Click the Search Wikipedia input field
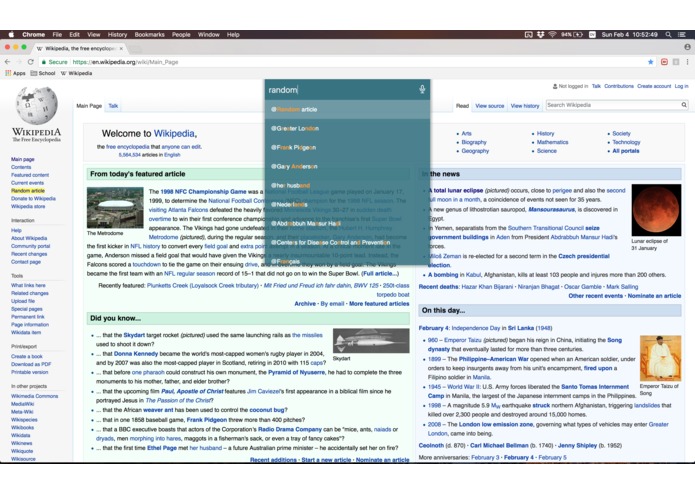The image size is (695, 494). coord(613,105)
